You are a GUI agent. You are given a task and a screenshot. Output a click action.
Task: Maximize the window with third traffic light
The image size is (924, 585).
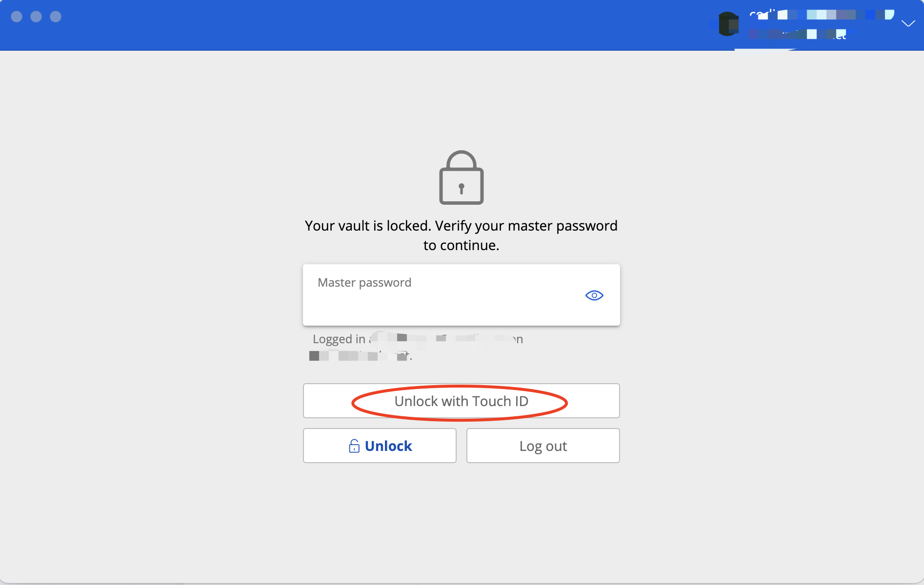click(x=56, y=17)
